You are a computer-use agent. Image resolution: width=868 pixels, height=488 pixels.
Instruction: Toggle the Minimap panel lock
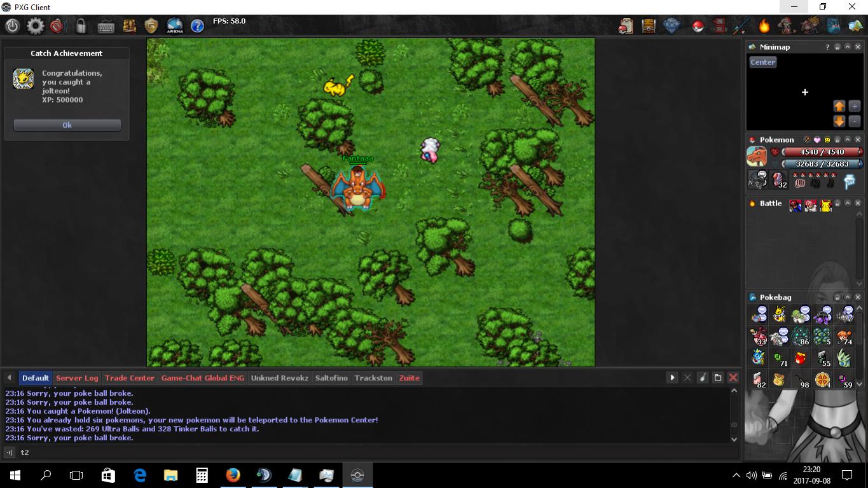coord(837,47)
